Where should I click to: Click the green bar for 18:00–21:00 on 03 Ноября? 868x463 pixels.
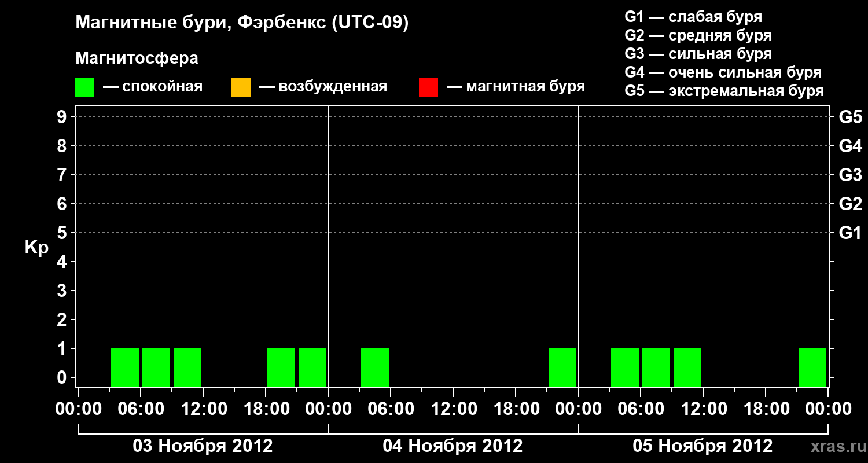281,367
